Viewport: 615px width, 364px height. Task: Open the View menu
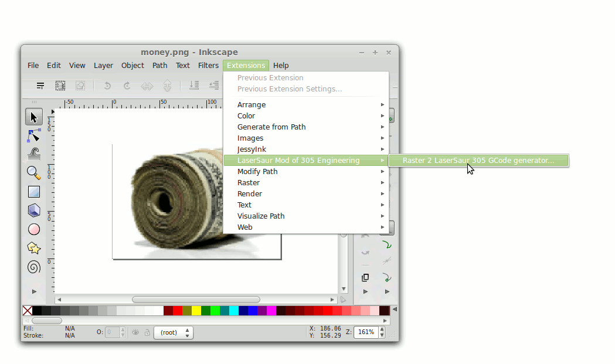click(x=77, y=66)
